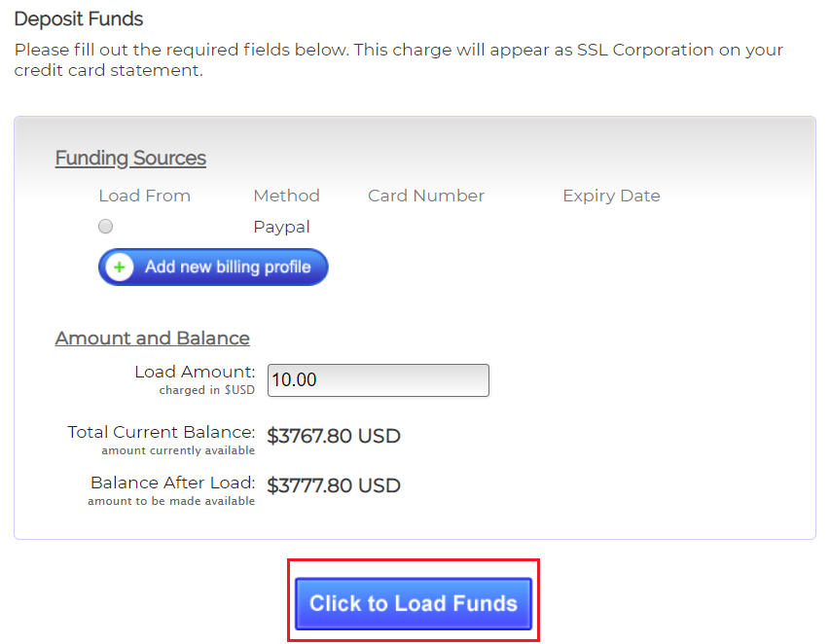830x644 pixels.
Task: Click the Total Current Balance label
Action: pyautogui.click(x=161, y=432)
